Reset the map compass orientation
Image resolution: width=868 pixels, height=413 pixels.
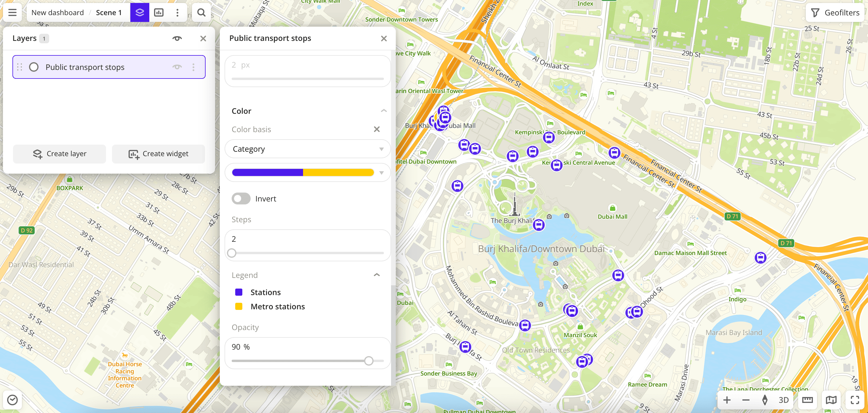[765, 400]
